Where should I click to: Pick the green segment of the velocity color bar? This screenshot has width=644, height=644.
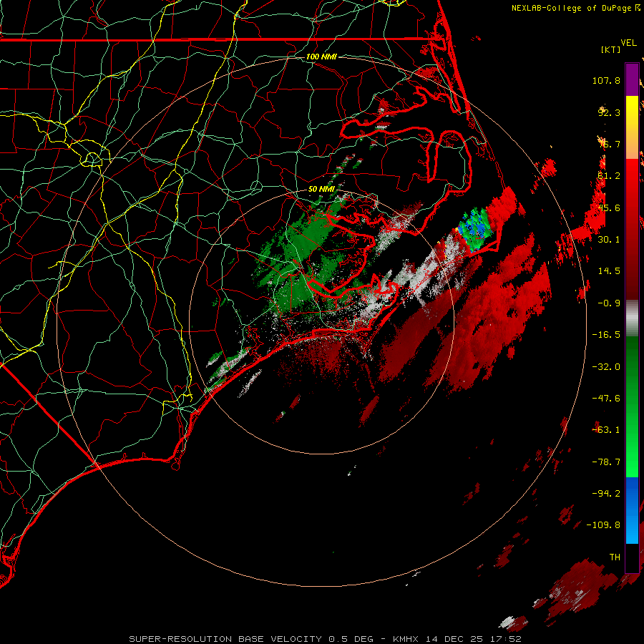tap(632, 406)
